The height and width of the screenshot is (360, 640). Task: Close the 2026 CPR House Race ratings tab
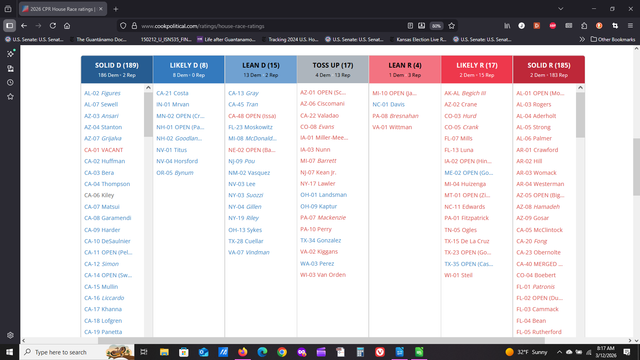tap(101, 9)
